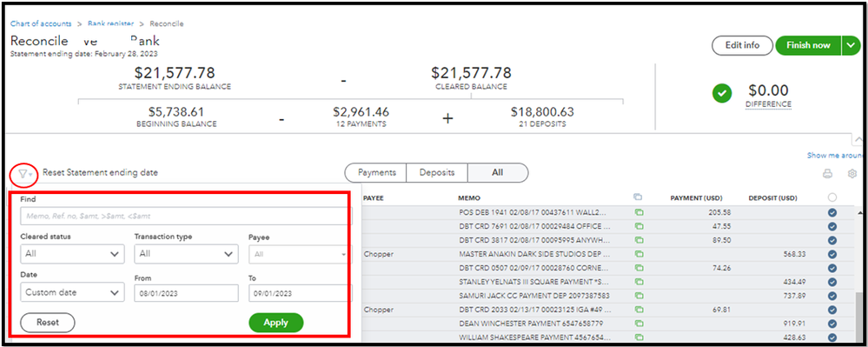868x347 pixels.
Task: Sort by the MEMO column header
Action: click(469, 198)
